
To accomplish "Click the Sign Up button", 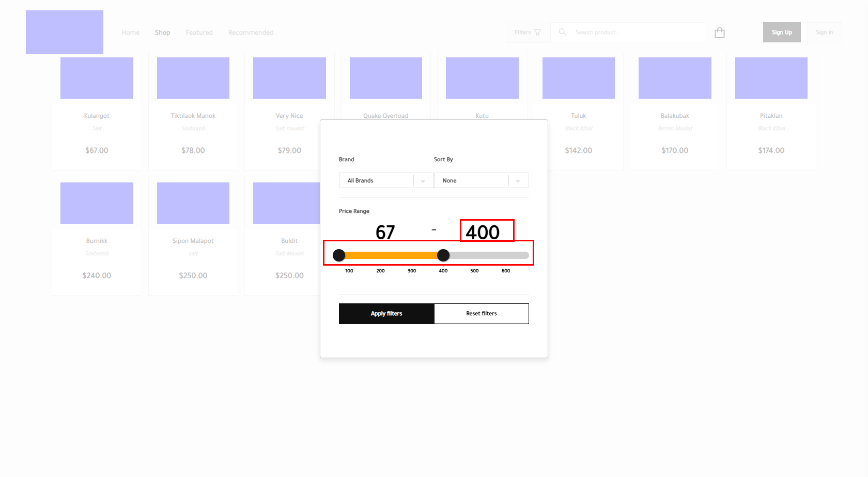I will tap(781, 32).
